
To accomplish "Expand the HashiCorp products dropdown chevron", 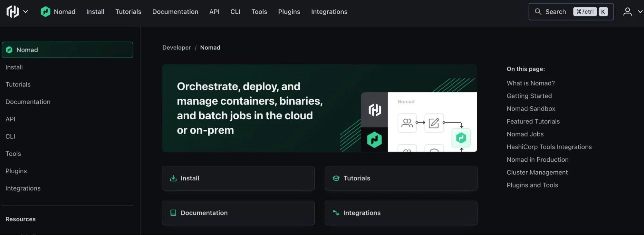I will 26,12.
